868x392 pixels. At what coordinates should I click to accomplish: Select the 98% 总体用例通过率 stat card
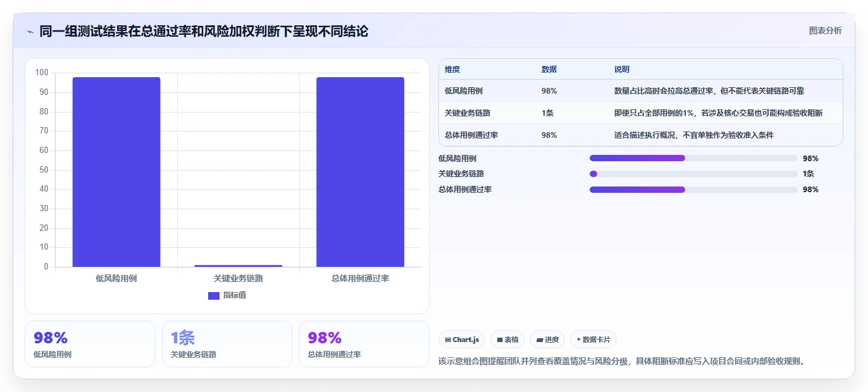[x=364, y=344]
